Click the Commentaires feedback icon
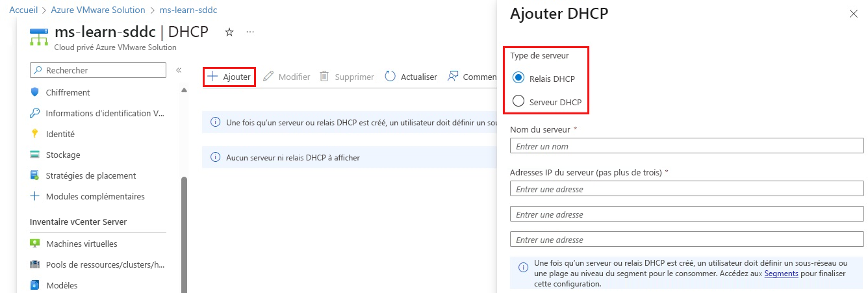 point(453,77)
